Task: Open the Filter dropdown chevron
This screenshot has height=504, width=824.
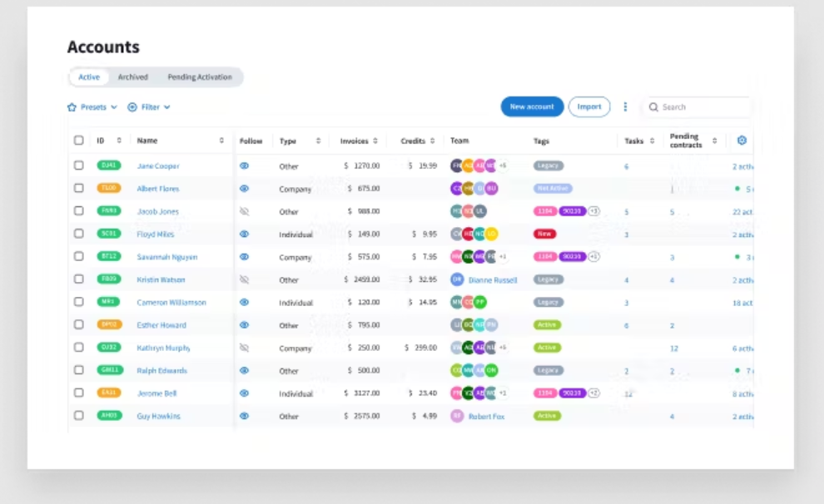Action: [167, 107]
